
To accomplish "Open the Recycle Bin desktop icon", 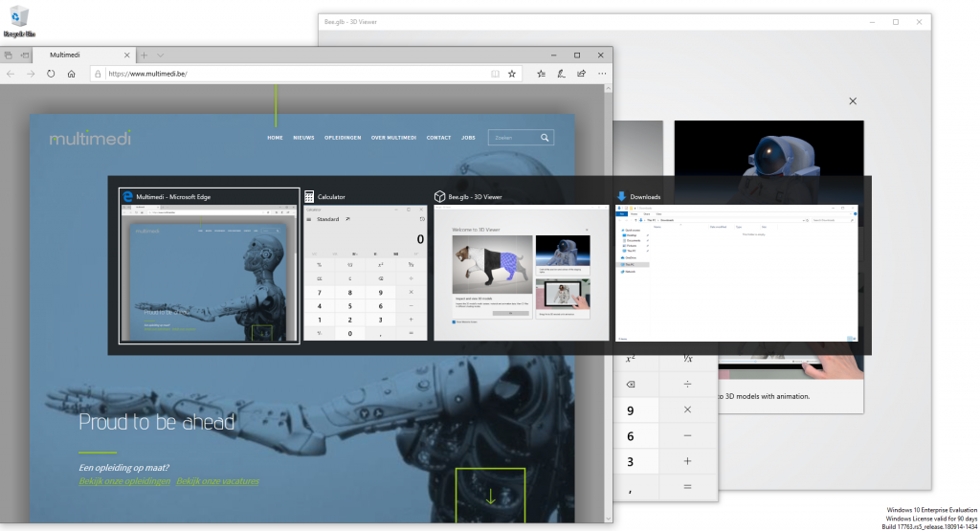I will pos(19,22).
